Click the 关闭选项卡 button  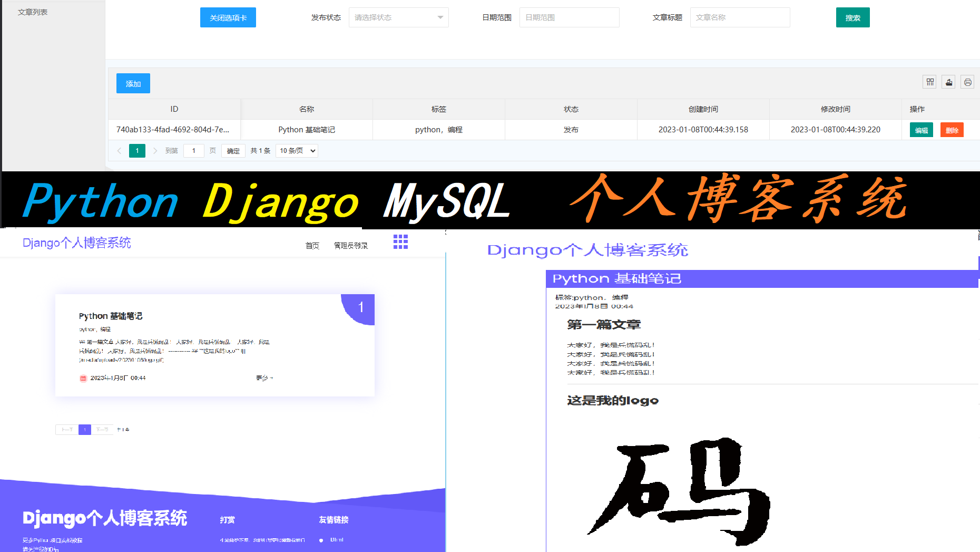coord(228,17)
